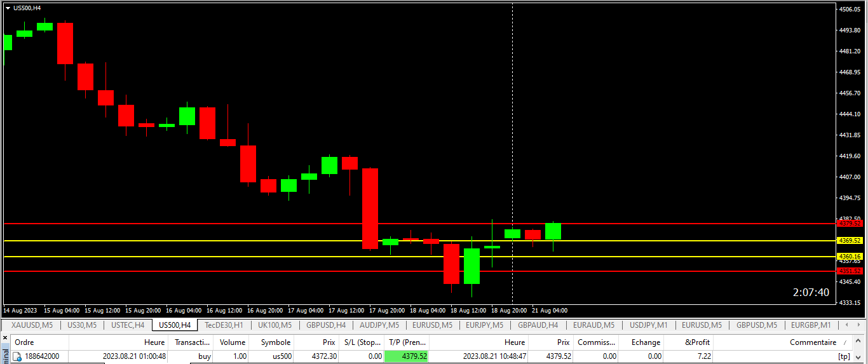Open the US30,M5 chart tab
868x364 pixels.
(82, 325)
